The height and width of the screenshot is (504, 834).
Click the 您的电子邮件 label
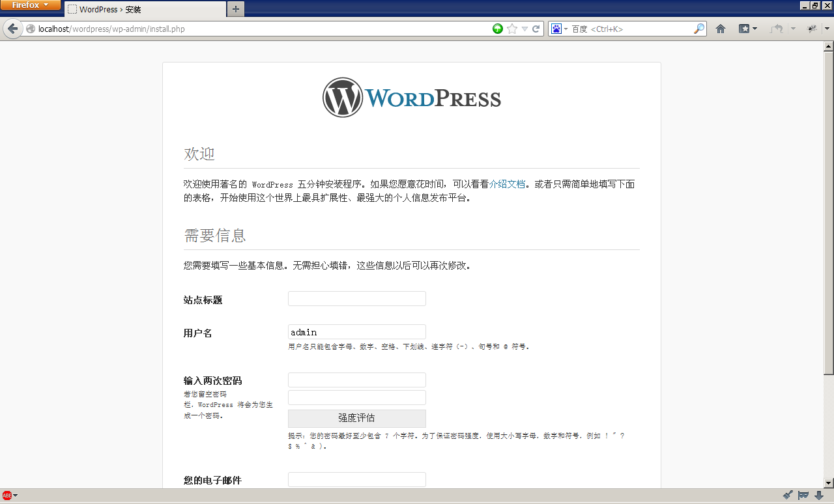tap(213, 481)
